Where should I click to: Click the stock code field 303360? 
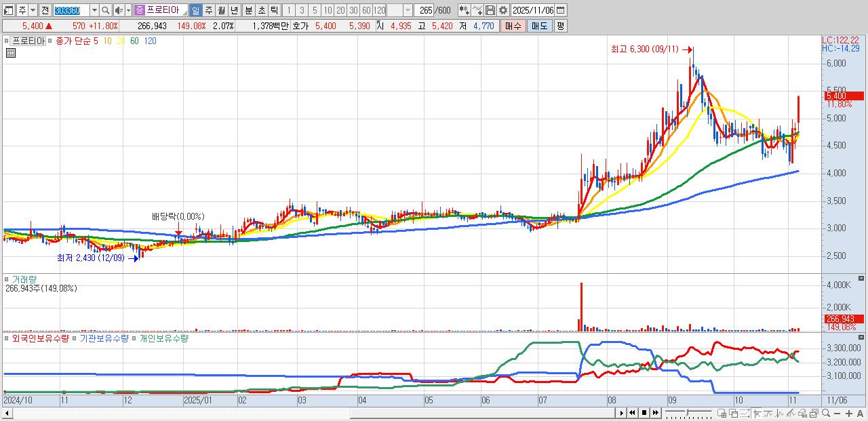71,10
